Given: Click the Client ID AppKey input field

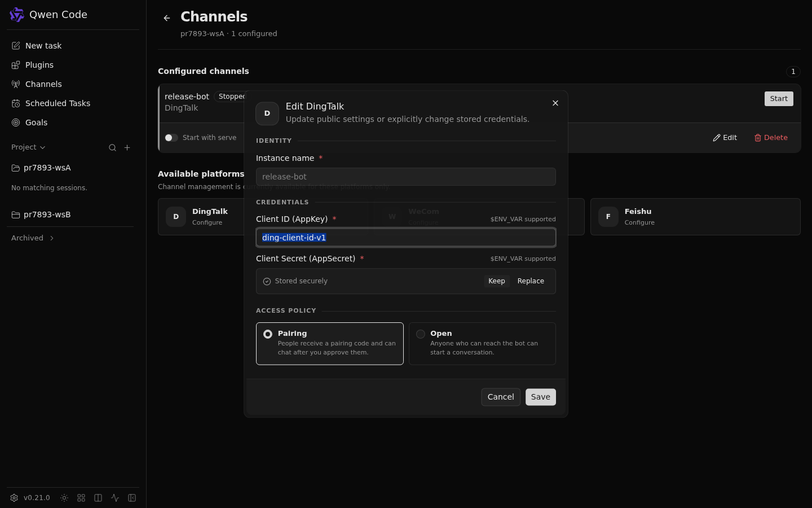Looking at the screenshot, I should tap(406, 238).
